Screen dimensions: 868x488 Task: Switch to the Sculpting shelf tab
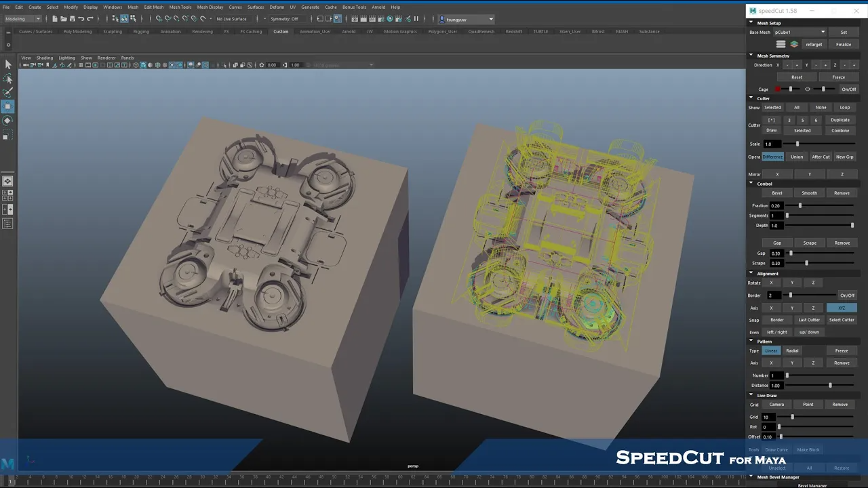tap(113, 31)
